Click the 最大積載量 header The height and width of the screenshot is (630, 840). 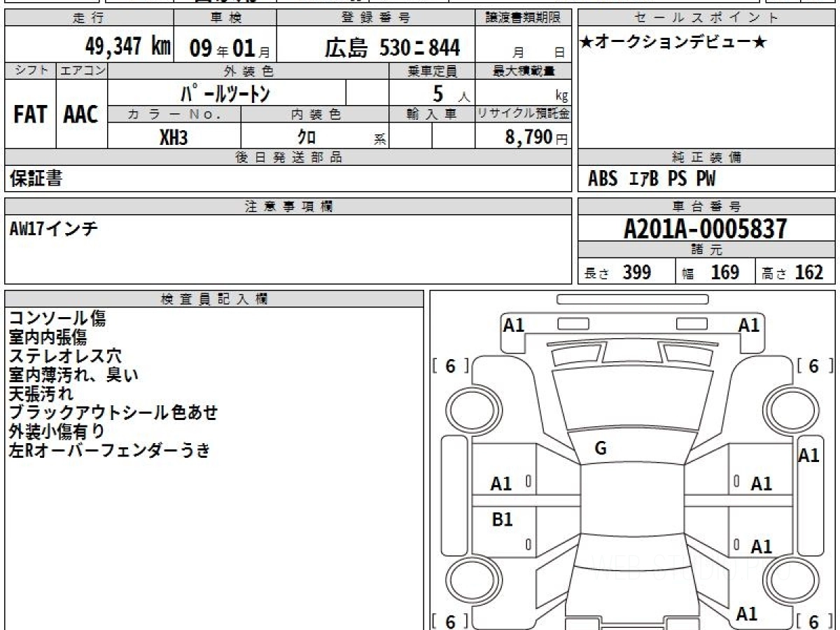(524, 71)
